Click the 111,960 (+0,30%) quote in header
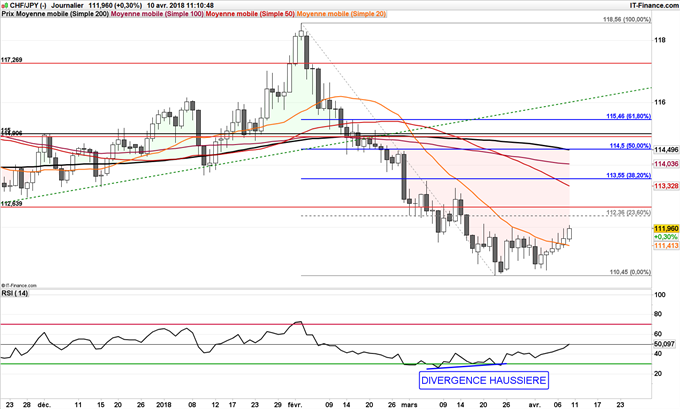This screenshot has width=680, height=409. [115, 6]
